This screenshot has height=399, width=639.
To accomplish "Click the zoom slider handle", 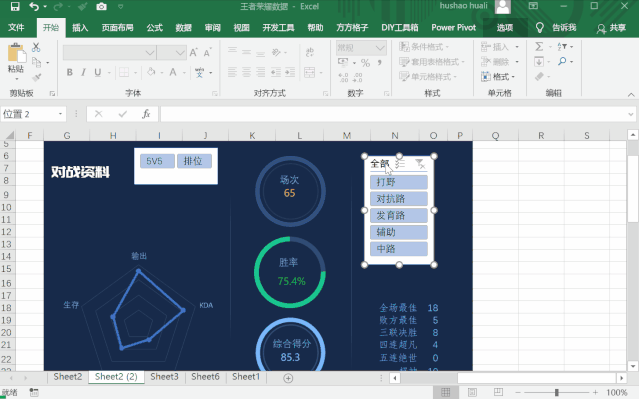I will coord(556,392).
